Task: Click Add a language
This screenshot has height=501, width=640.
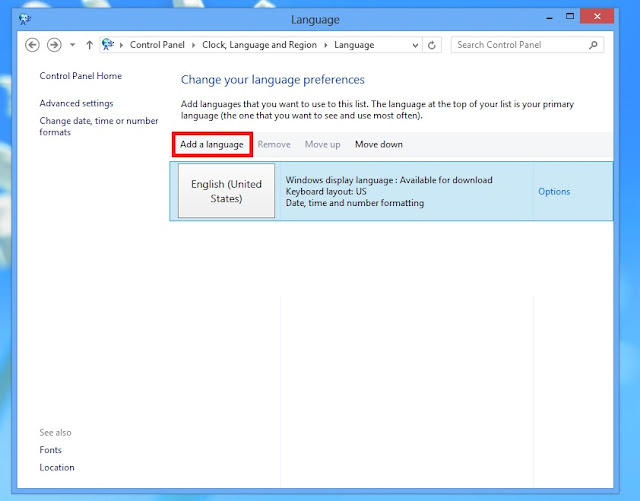Action: pos(212,145)
